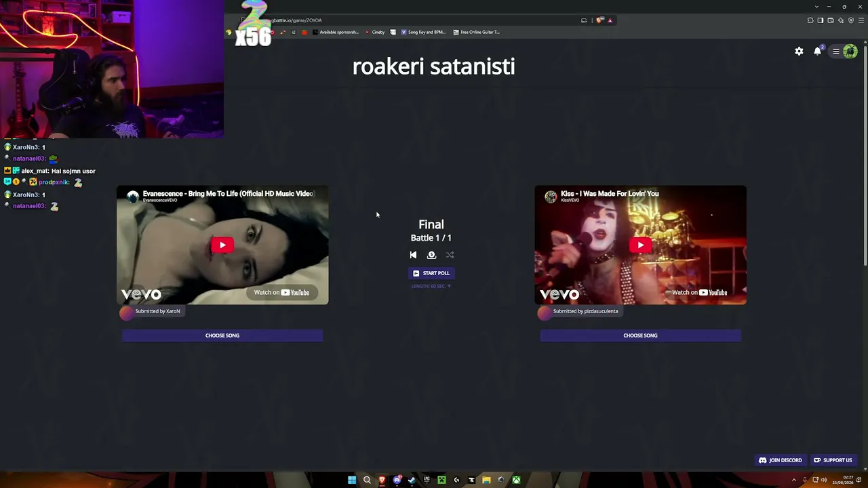Start the poll for this battle

[431, 273]
